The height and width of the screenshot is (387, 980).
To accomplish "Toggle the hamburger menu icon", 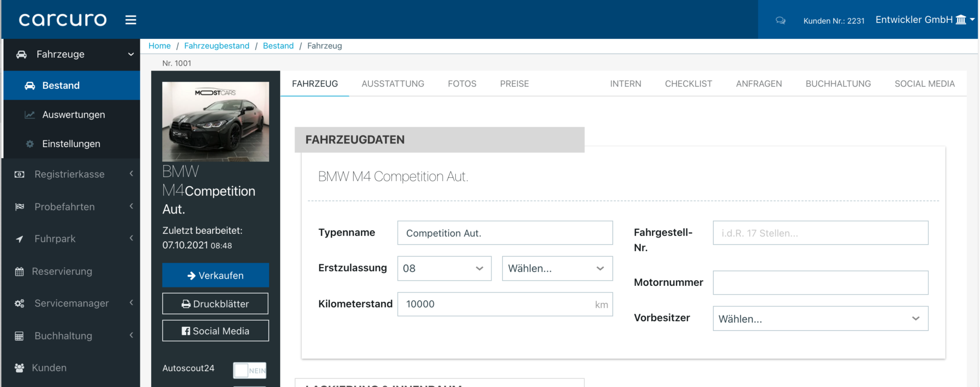I will click(131, 20).
